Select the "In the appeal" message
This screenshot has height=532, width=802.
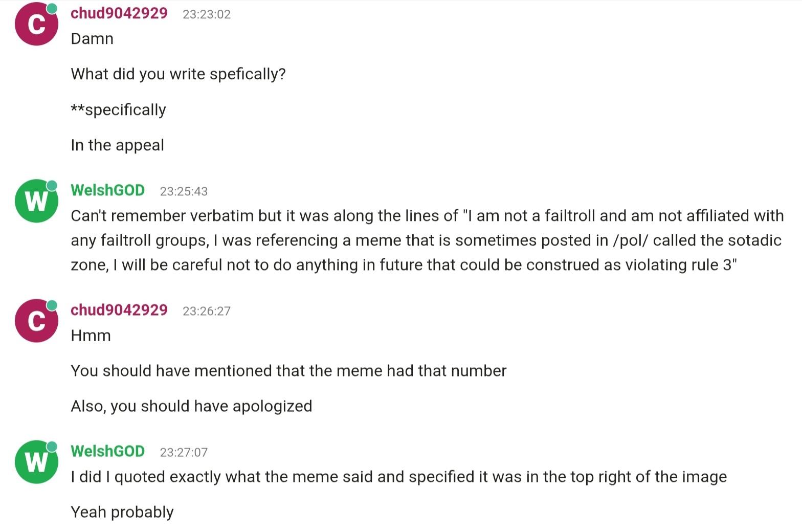117,145
